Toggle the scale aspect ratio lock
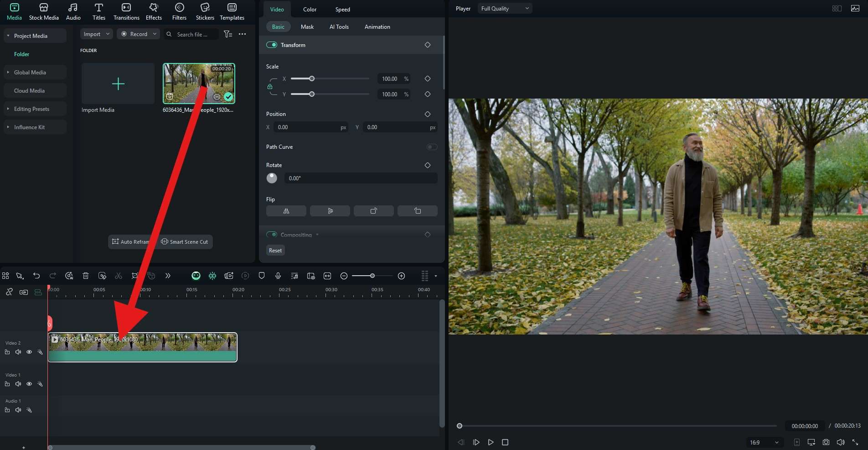Image resolution: width=868 pixels, height=450 pixels. point(270,87)
